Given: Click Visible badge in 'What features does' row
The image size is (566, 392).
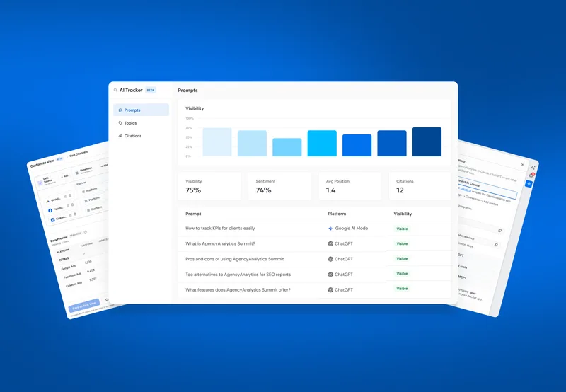Looking at the screenshot, I should [x=402, y=289].
